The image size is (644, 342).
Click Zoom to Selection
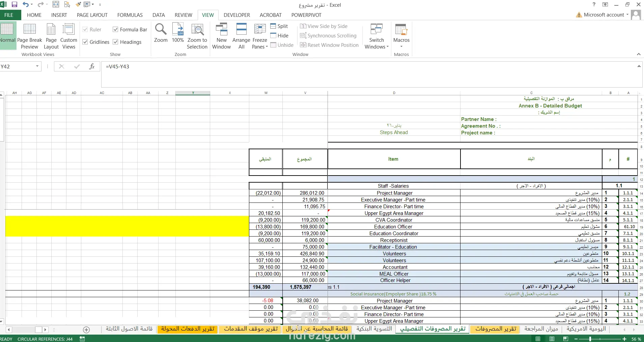click(197, 36)
